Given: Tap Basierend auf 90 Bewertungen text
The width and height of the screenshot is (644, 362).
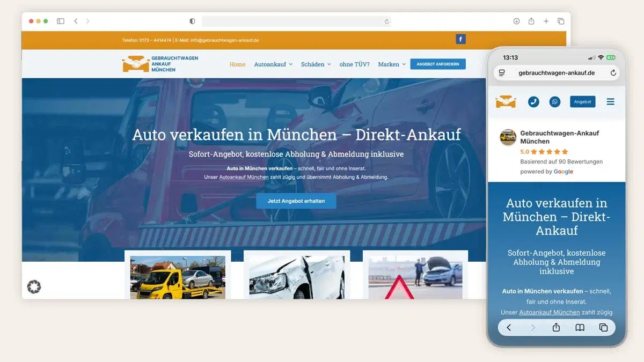Looking at the screenshot, I should 561,161.
